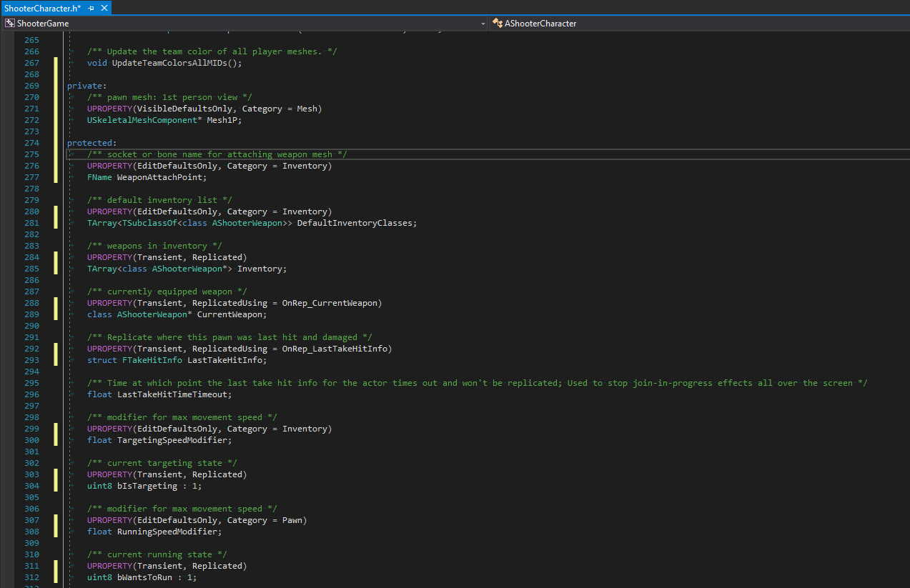Click OnRep_LastTakeHitInfo in the UPROPERTY macro
The width and height of the screenshot is (910, 588).
[335, 349]
